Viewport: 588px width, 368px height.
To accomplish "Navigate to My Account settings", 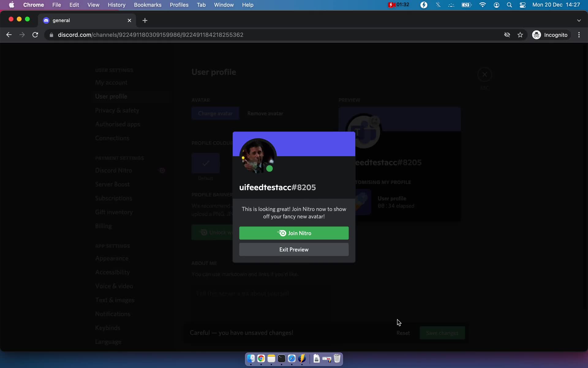I will (x=111, y=82).
